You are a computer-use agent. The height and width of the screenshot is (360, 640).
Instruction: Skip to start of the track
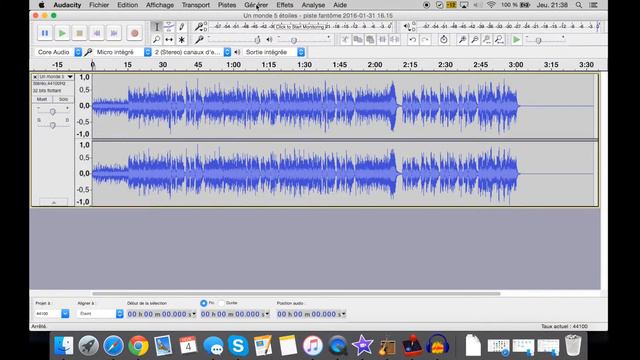pos(97,33)
